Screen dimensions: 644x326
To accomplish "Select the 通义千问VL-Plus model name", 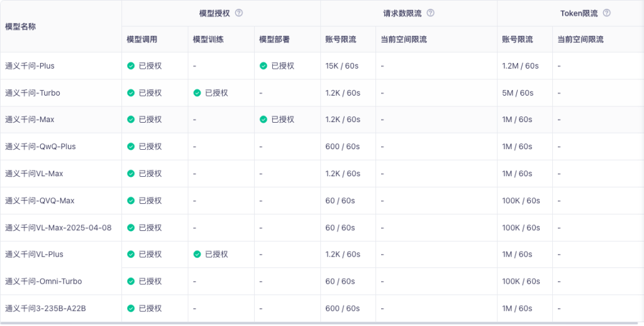I will (34, 254).
